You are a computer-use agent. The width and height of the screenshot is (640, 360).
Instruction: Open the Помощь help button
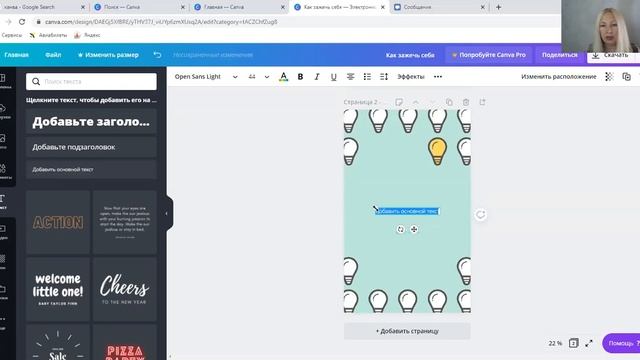pyautogui.click(x=622, y=343)
